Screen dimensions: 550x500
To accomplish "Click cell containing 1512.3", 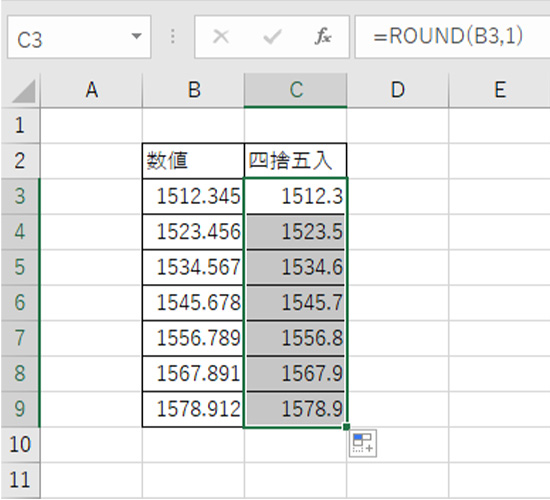I will coord(295,196).
